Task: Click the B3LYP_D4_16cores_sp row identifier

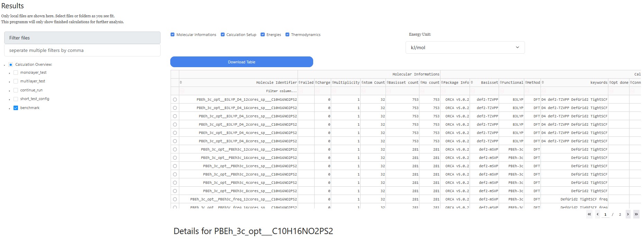Action: (247, 108)
